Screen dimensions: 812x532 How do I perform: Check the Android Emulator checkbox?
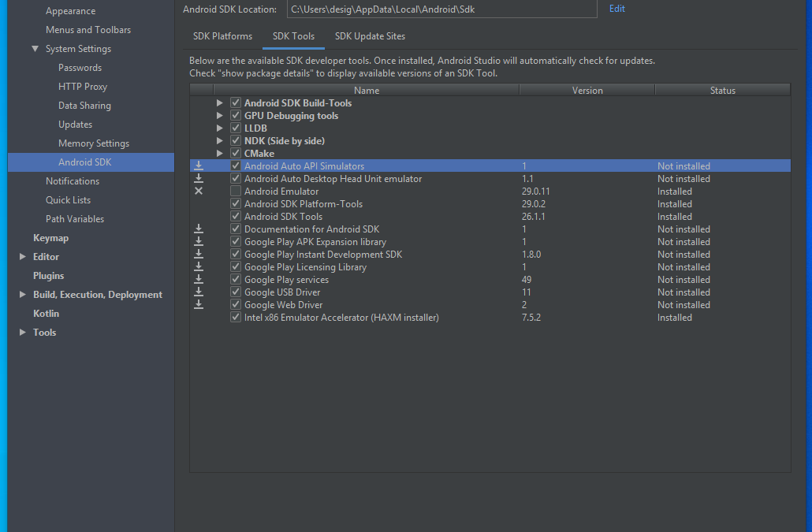click(236, 191)
